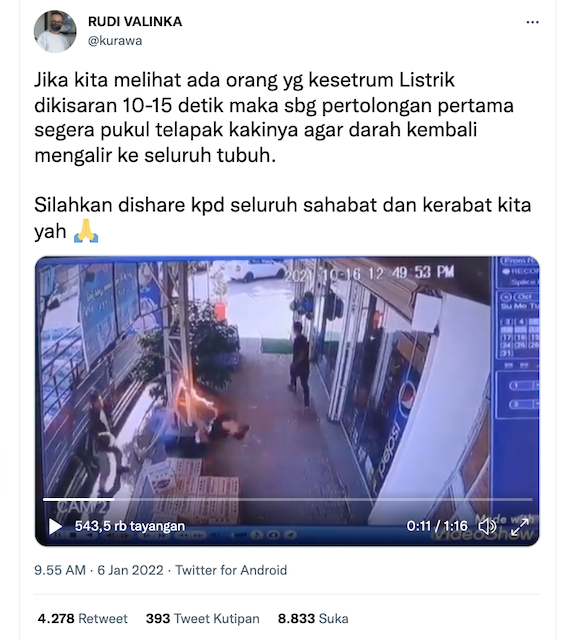Open the 9.55 AM timestamp link
Viewport: 571px width, 640px height.
60,570
